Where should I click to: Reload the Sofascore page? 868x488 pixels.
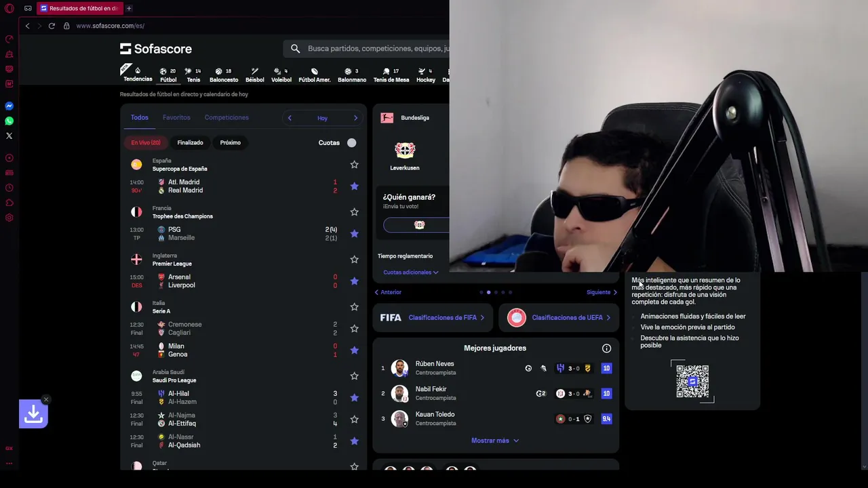tap(52, 26)
